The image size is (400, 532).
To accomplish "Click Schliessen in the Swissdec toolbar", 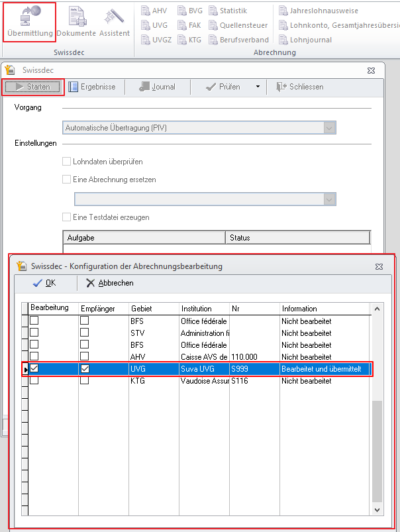I will 299,87.
